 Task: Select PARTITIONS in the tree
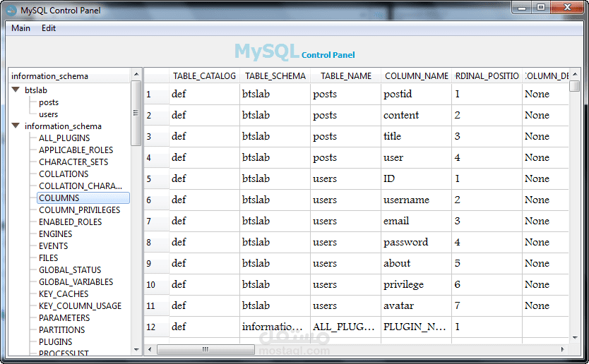pos(62,330)
